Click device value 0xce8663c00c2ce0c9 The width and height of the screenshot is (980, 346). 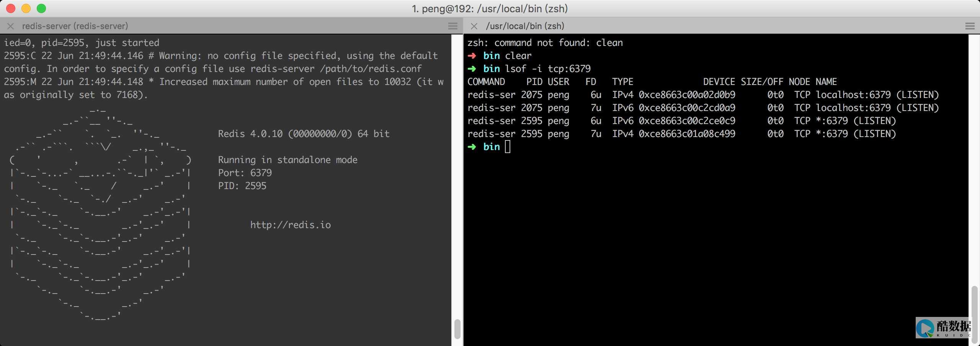(x=687, y=121)
